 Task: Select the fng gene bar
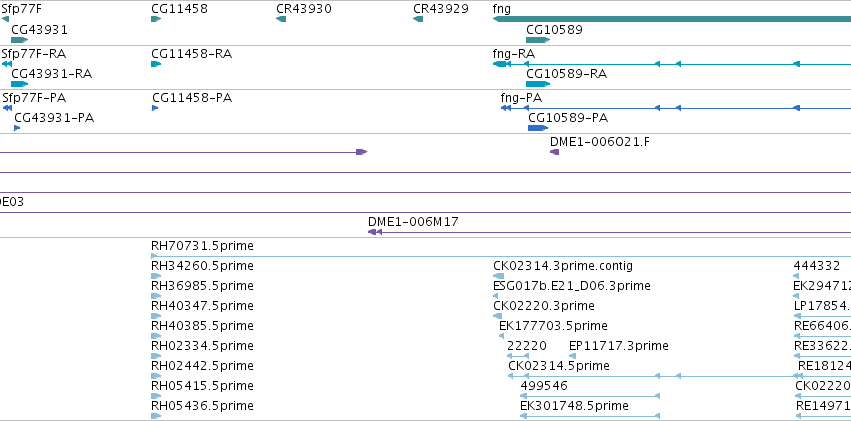[x=672, y=19]
